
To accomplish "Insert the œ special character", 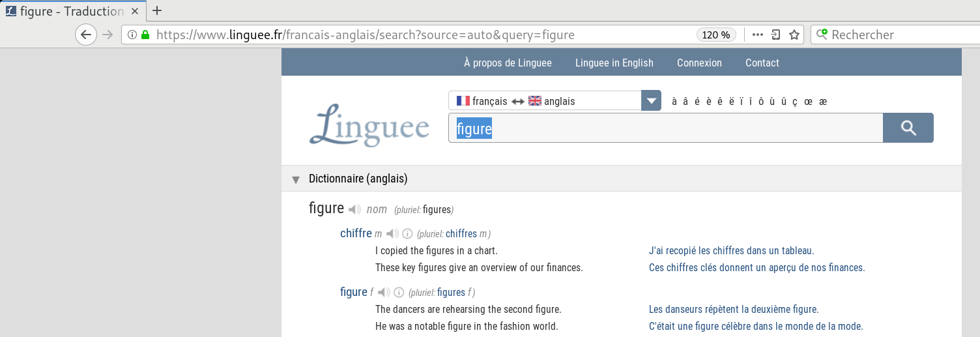I will 808,102.
